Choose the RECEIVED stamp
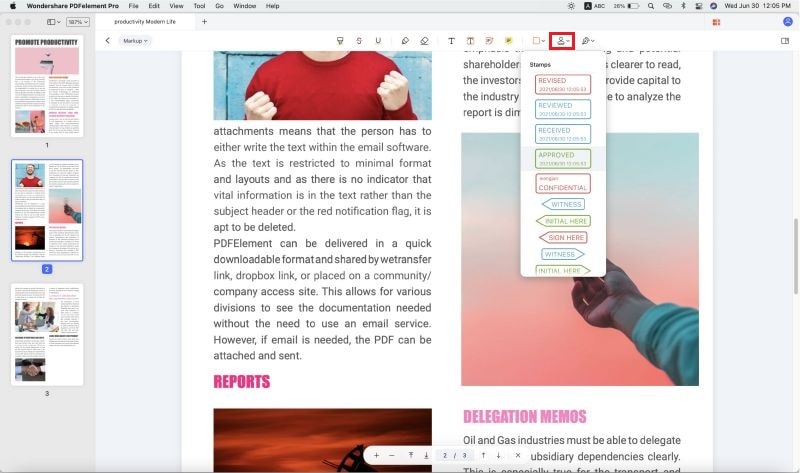The image size is (800, 473). (x=563, y=134)
